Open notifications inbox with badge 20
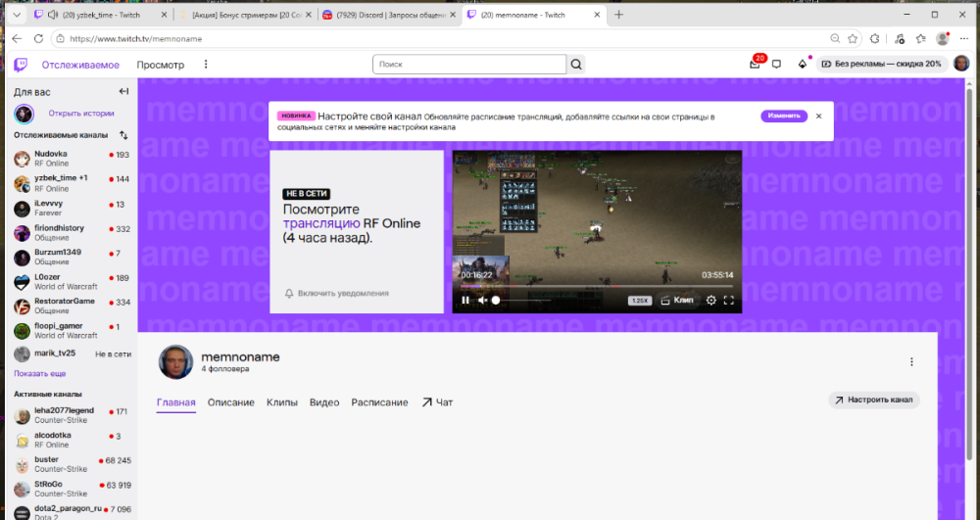 click(755, 64)
